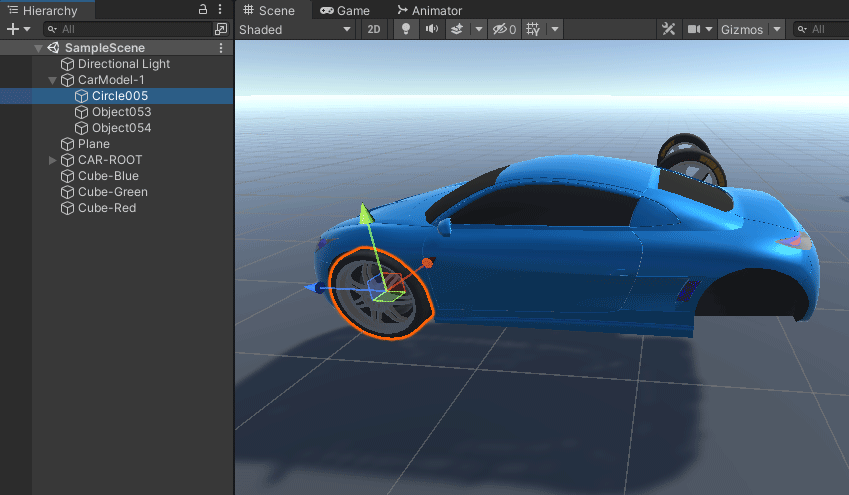849x495 pixels.
Task: Toggle the scene grid icon
Action: [533, 30]
